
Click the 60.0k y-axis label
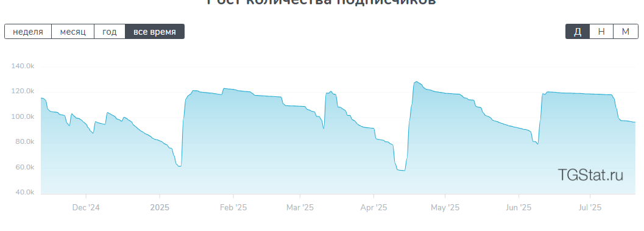(x=24, y=167)
